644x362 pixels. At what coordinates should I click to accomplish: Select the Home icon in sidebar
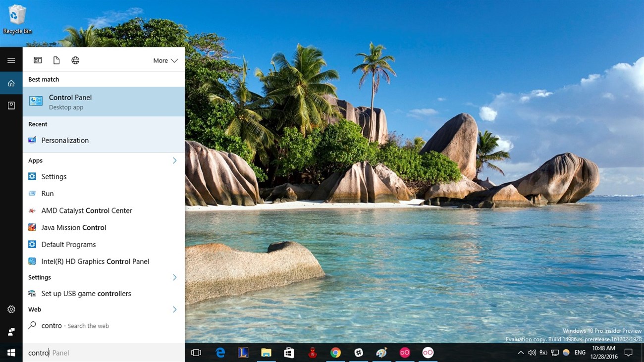[x=11, y=83]
